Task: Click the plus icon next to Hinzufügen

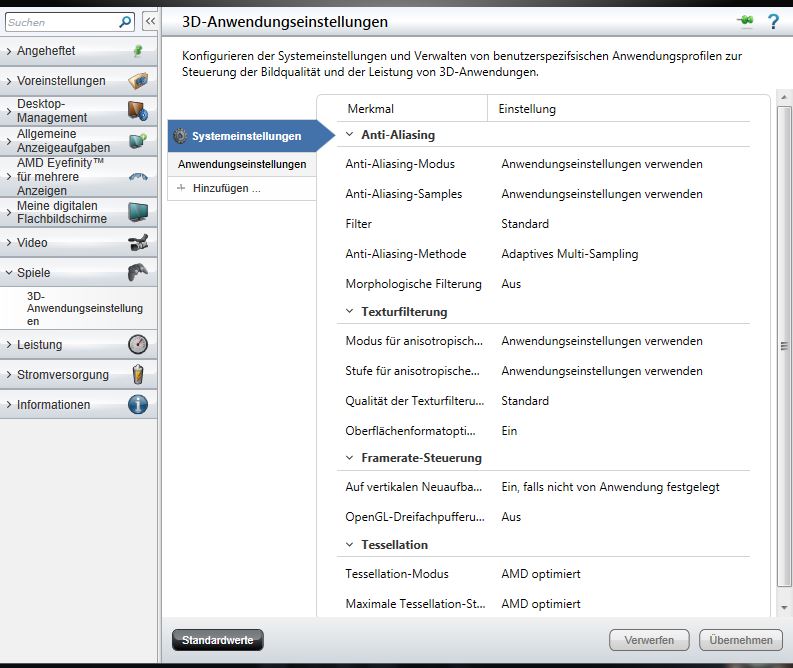Action: [181, 188]
